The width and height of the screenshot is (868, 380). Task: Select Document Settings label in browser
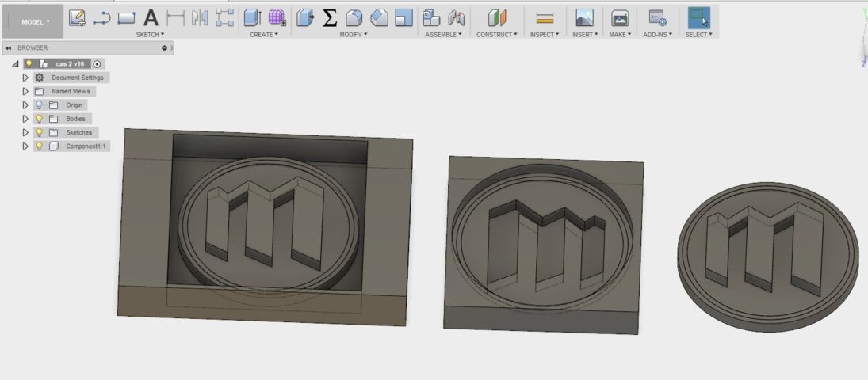[78, 78]
